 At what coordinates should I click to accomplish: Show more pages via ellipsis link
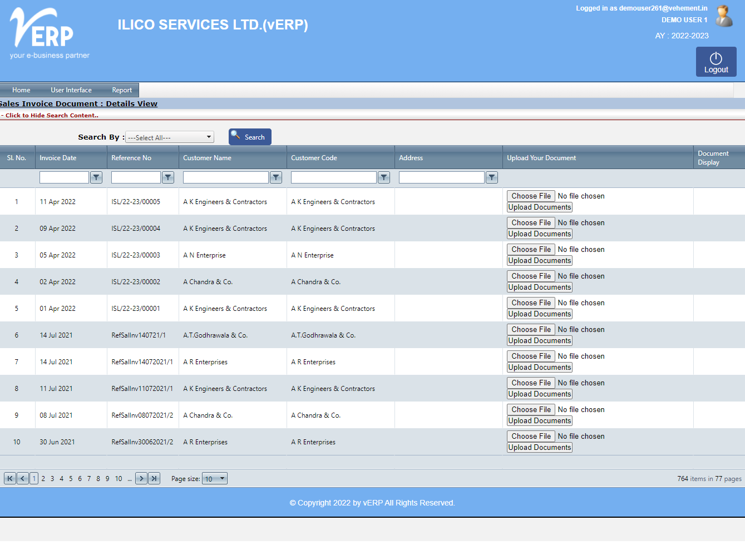click(130, 479)
